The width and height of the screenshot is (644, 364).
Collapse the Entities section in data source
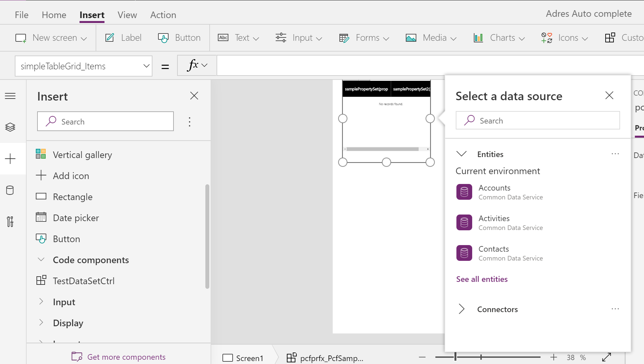click(x=462, y=154)
